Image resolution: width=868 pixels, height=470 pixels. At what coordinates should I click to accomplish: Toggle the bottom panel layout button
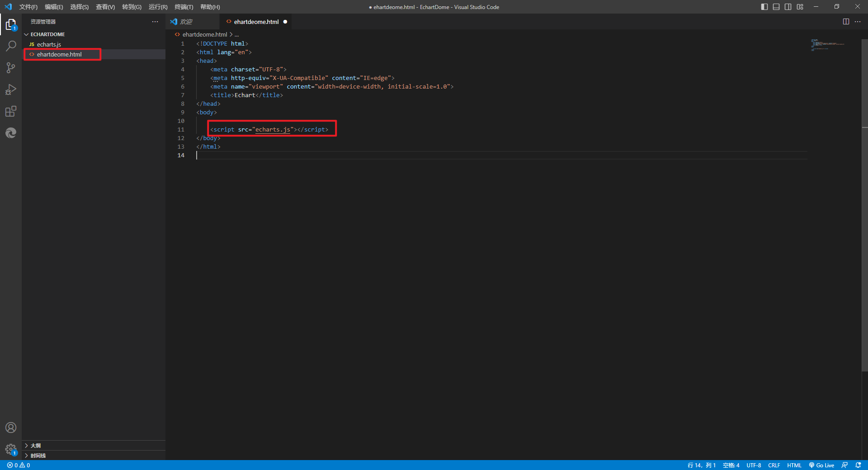coord(776,7)
